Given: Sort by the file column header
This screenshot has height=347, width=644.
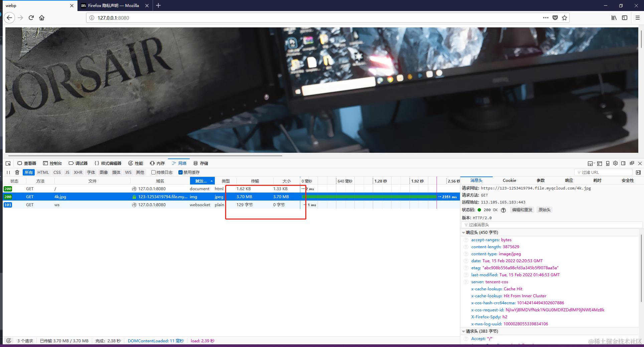Looking at the screenshot, I should (x=93, y=181).
